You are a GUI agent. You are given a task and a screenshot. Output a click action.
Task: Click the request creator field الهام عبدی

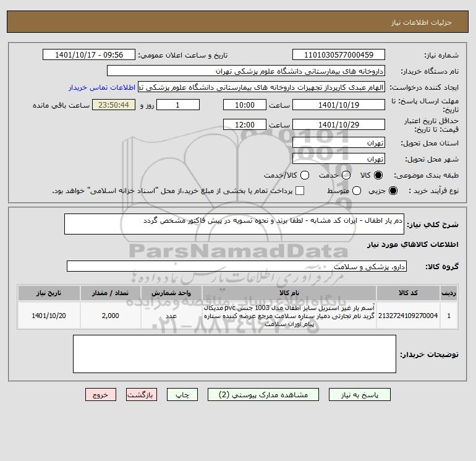pos(261,87)
